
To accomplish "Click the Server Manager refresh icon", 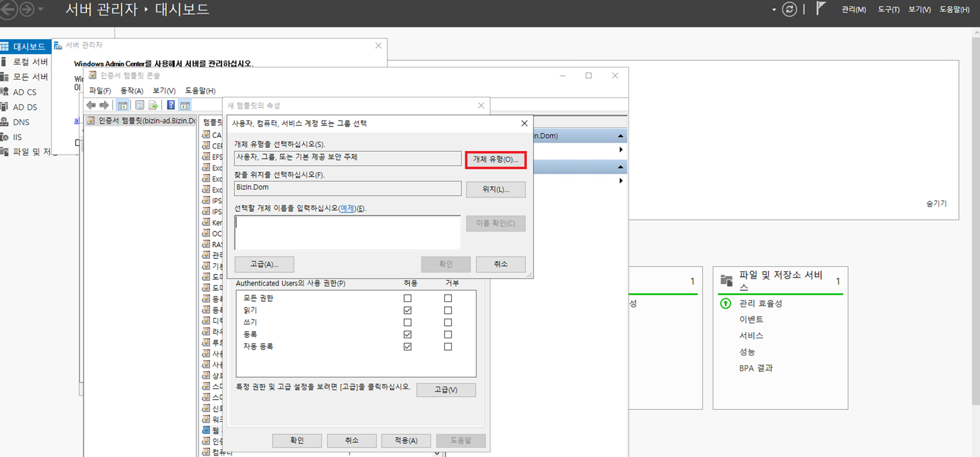I will tap(789, 9).
